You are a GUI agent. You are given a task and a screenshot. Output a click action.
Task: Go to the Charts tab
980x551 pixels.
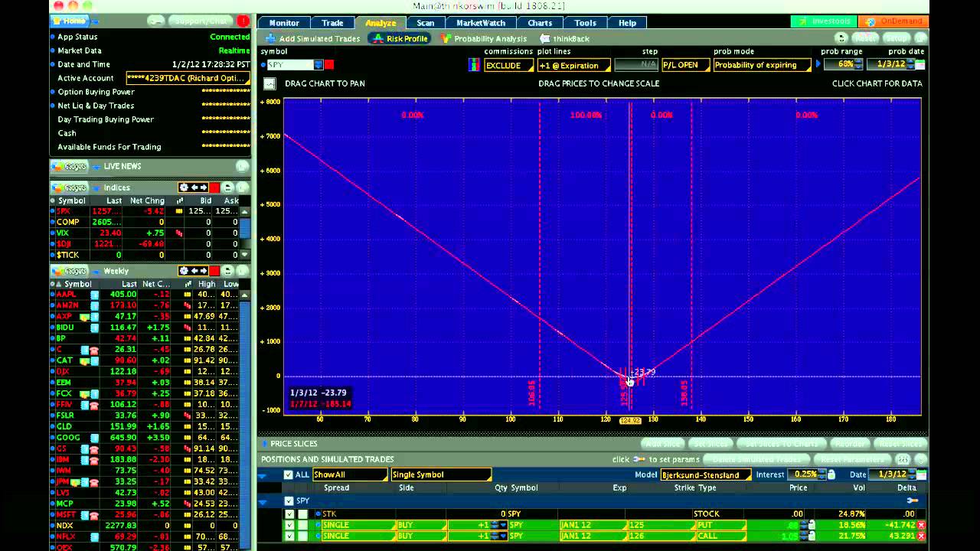(x=540, y=22)
